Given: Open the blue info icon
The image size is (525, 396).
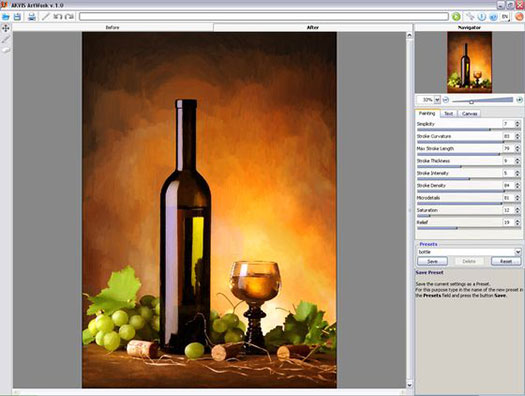Looking at the screenshot, I should 481,16.
